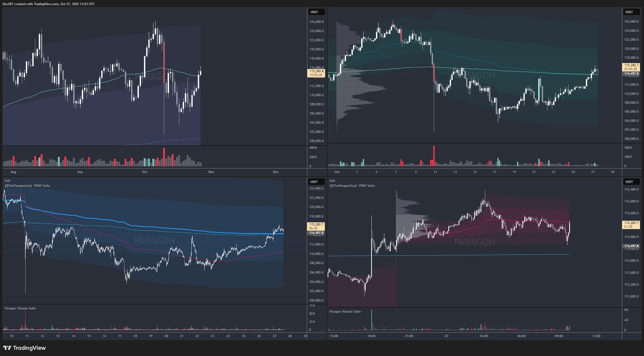This screenshot has height=356, width=644.
Task: Click the TradingView logo in the footer
Action: tap(24, 348)
